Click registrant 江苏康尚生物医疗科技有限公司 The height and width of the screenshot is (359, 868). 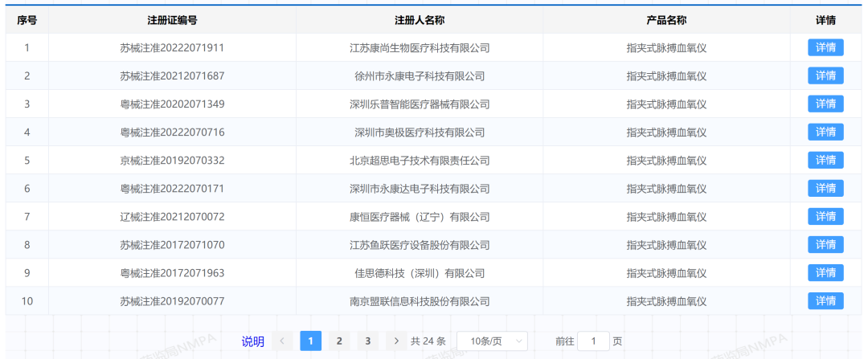420,48
